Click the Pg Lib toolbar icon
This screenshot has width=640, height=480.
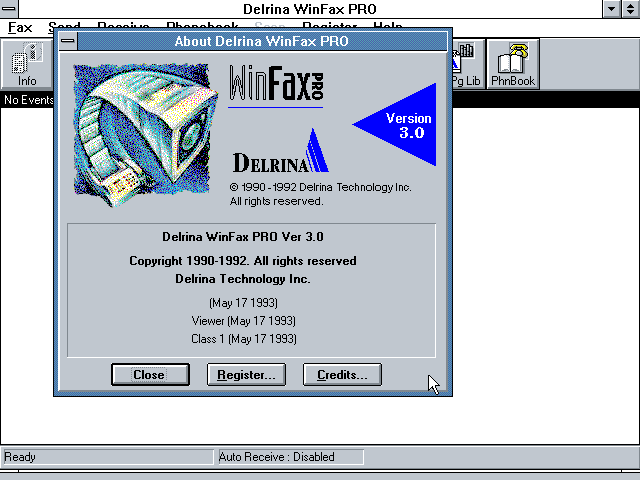pyautogui.click(x=468, y=64)
